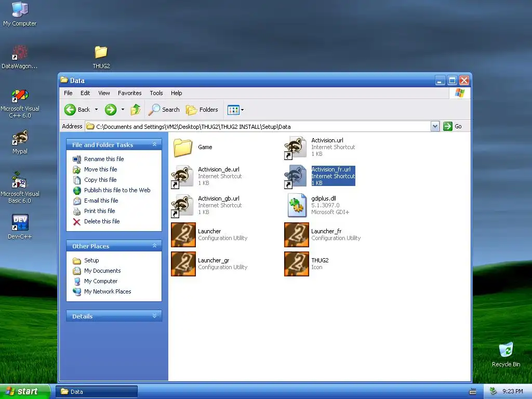Viewport: 532px width, 399px height.
Task: Open My Documents link
Action: point(102,271)
